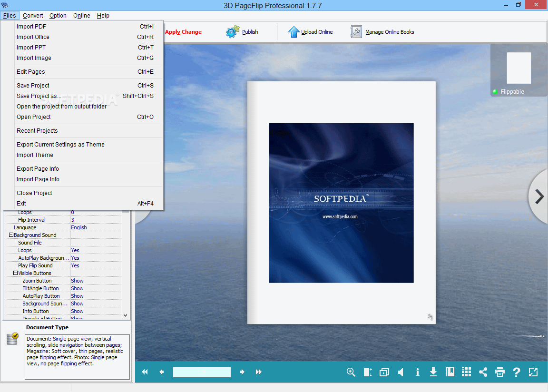Open the Convert menu
Image resolution: width=548 pixels, height=392 pixels.
click(33, 16)
